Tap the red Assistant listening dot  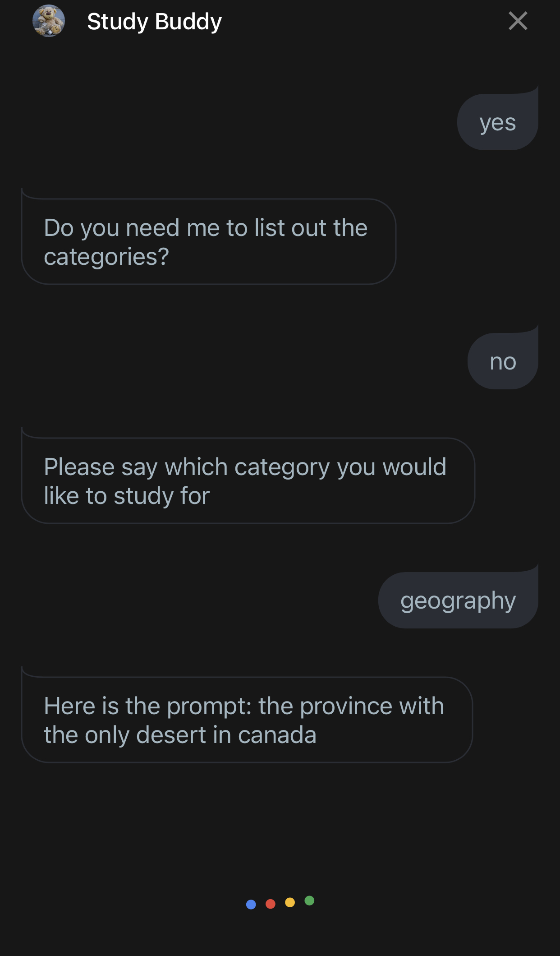pos(271,904)
